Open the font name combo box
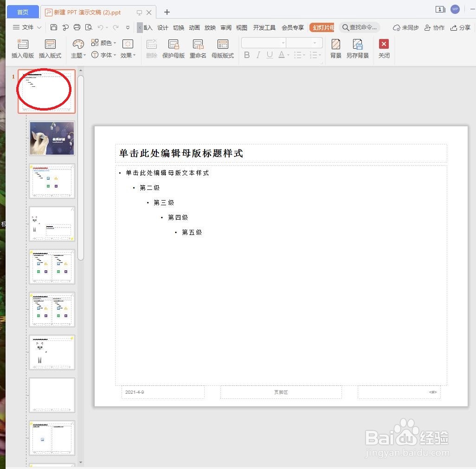Viewport: 476px width, 469px height. (x=264, y=43)
